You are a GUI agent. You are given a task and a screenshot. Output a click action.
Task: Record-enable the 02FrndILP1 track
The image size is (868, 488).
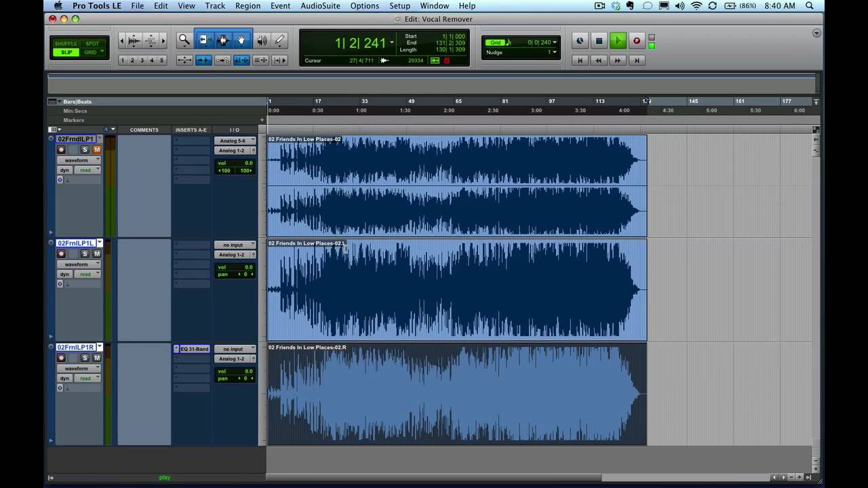(61, 150)
